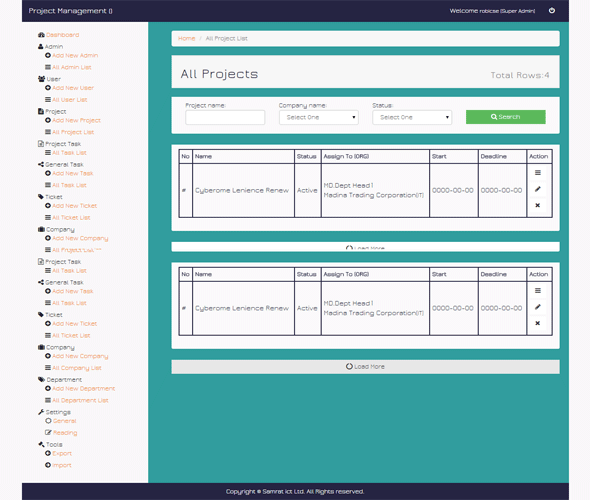
Task: Open the Status dropdown
Action: (412, 117)
